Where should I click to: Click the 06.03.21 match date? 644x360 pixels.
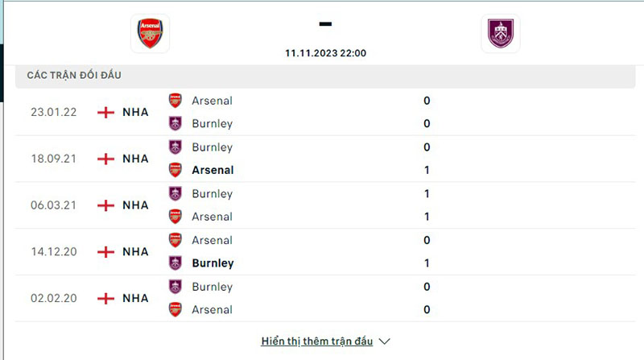click(x=54, y=205)
